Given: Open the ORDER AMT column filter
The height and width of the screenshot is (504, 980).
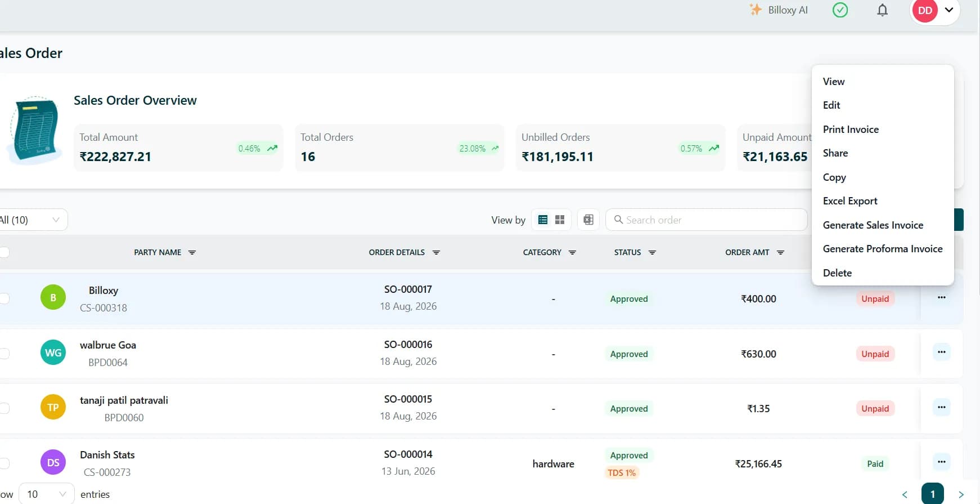Looking at the screenshot, I should click(780, 252).
